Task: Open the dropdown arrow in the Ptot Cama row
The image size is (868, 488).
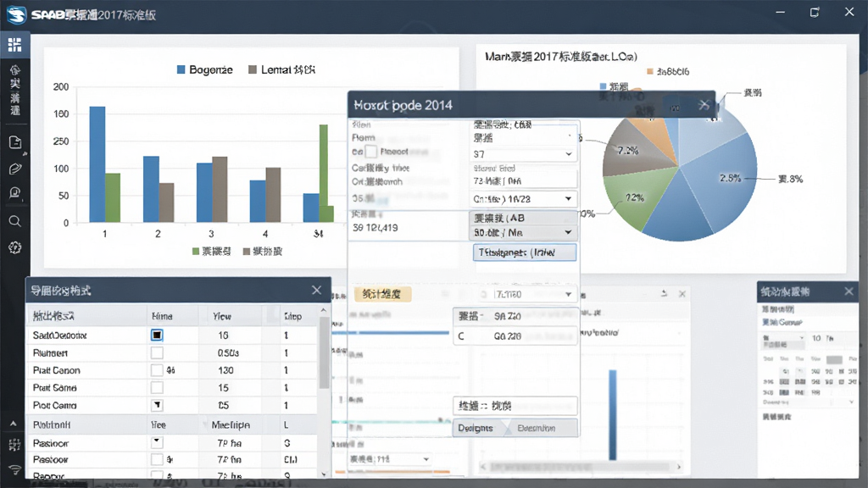Action: [157, 406]
